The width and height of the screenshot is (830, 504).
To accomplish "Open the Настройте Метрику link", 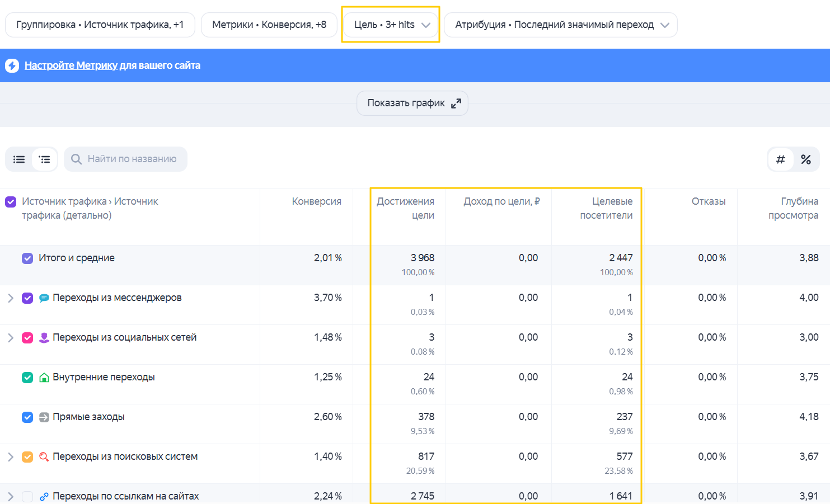I will point(112,65).
